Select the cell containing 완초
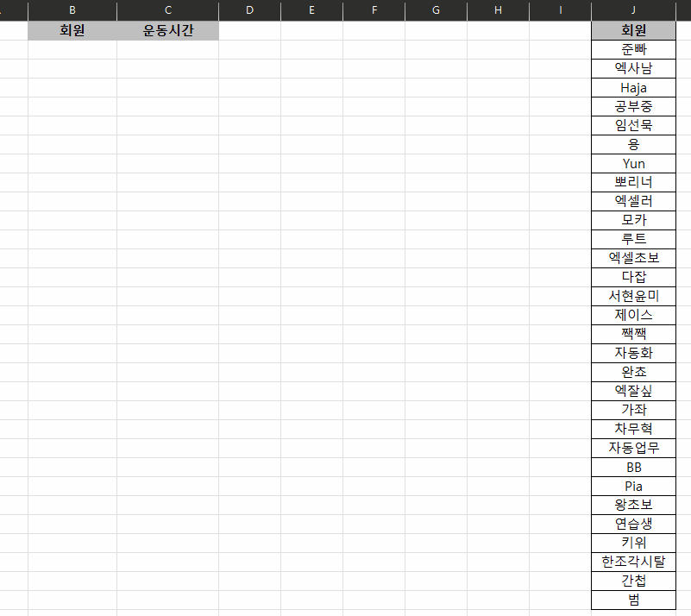The image size is (691, 616). coord(634,372)
